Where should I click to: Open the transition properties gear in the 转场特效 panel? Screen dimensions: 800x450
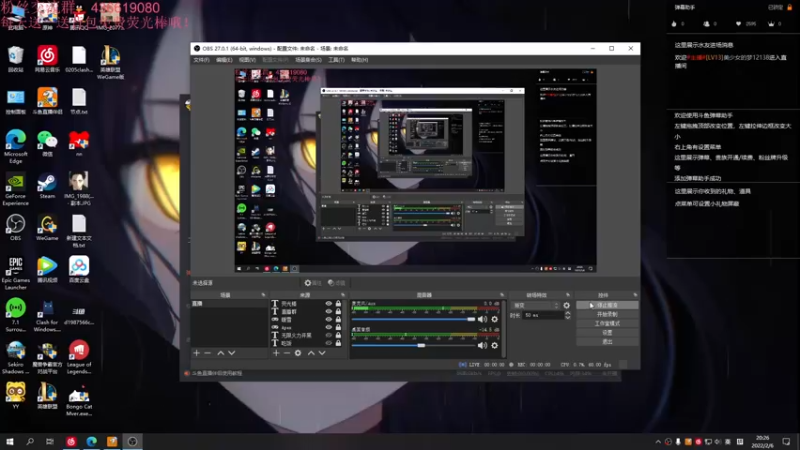[566, 305]
